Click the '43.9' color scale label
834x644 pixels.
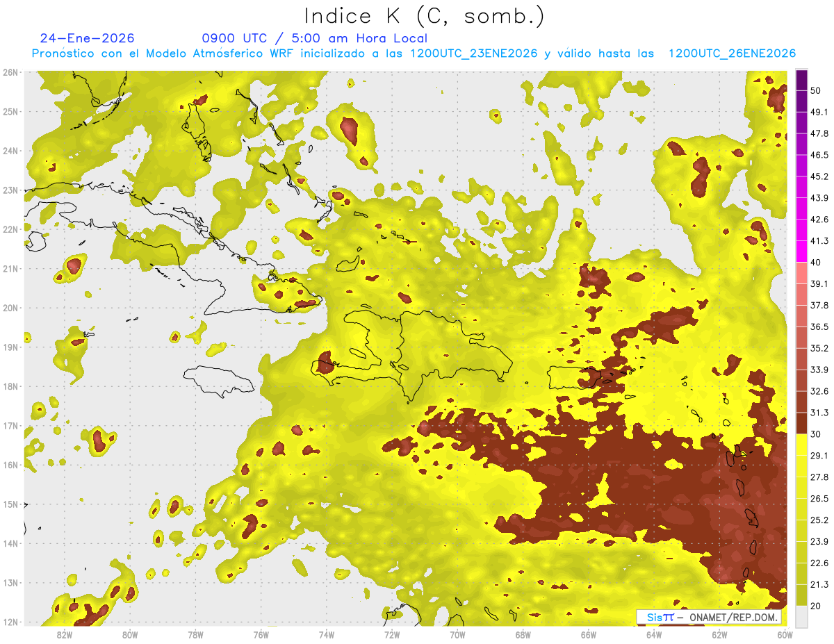tap(819, 198)
